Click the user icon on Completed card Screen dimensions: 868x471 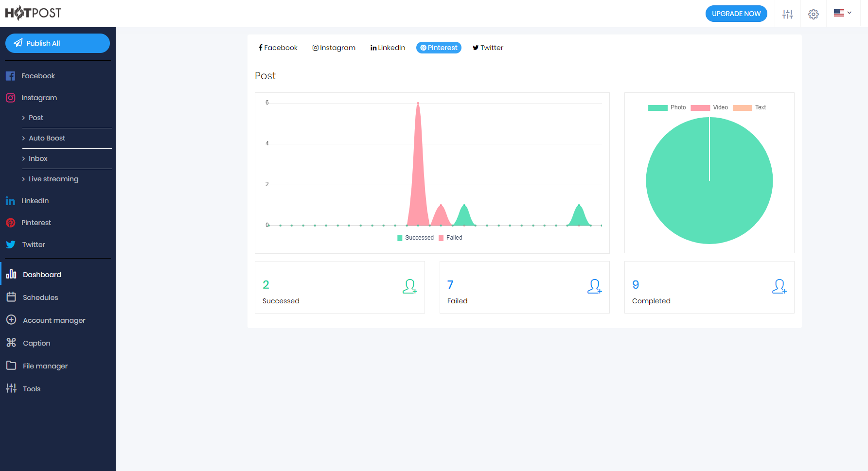[779, 286]
